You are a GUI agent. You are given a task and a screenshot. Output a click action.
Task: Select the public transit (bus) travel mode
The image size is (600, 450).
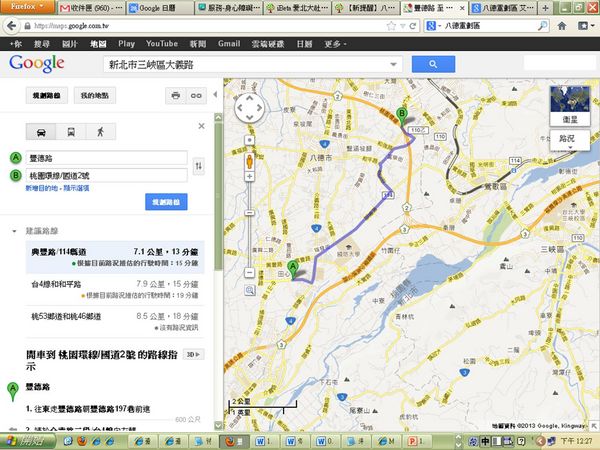click(x=70, y=131)
